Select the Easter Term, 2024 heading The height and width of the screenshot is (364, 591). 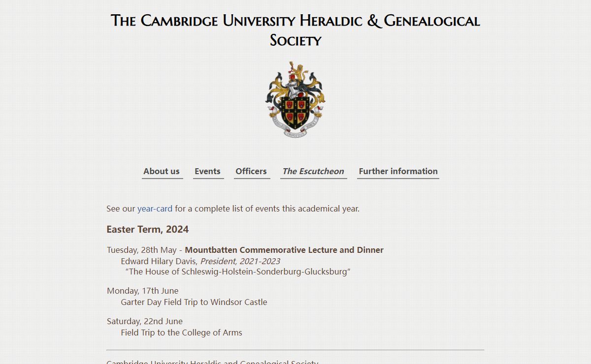coord(148,229)
